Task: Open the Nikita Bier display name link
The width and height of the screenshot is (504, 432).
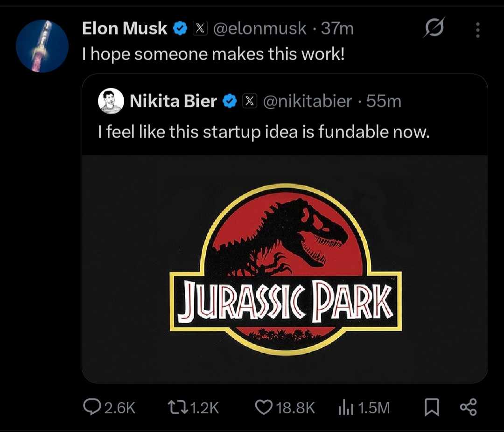Action: point(173,101)
